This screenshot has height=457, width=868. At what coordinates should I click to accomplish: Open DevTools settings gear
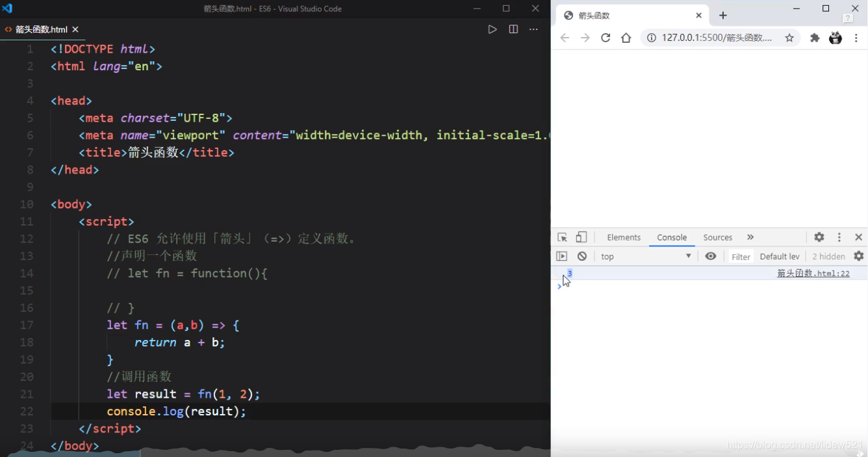(819, 237)
